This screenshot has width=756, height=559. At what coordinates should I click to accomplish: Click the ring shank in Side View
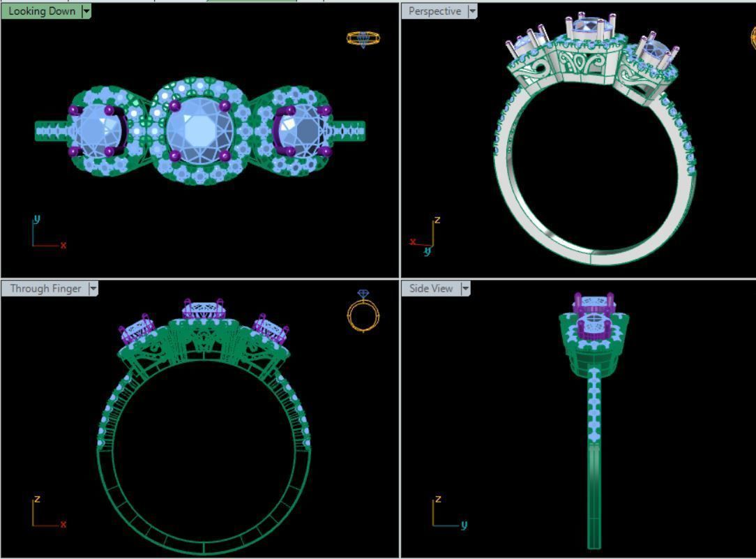pos(594,459)
